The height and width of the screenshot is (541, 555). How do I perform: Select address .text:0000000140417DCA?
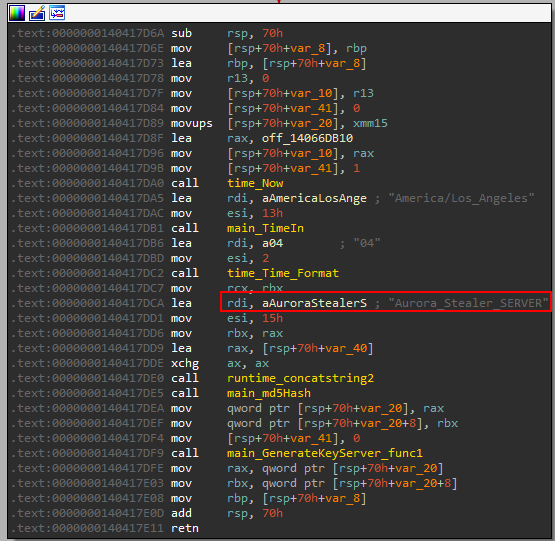coord(87,303)
